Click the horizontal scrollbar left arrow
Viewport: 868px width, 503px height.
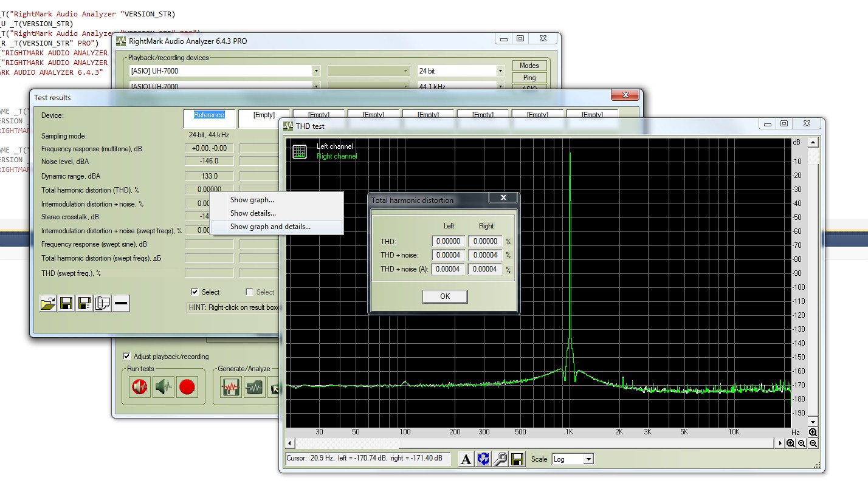291,443
